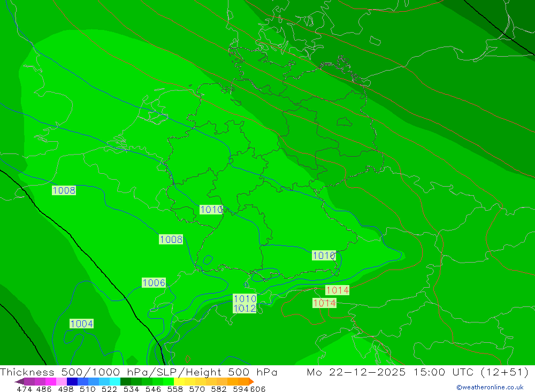Pick the darkest green legend swatch
Viewport: 535px width, 392px height.
(x=126, y=381)
